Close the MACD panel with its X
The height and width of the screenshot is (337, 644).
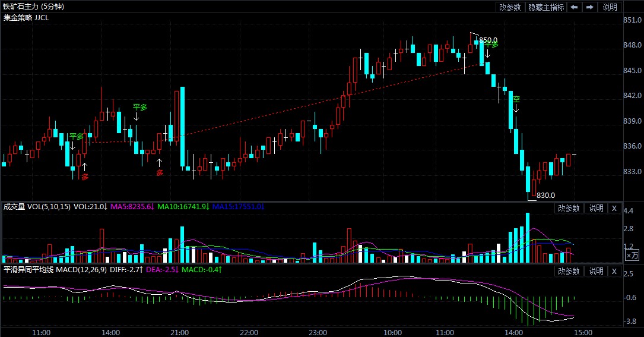click(614, 271)
